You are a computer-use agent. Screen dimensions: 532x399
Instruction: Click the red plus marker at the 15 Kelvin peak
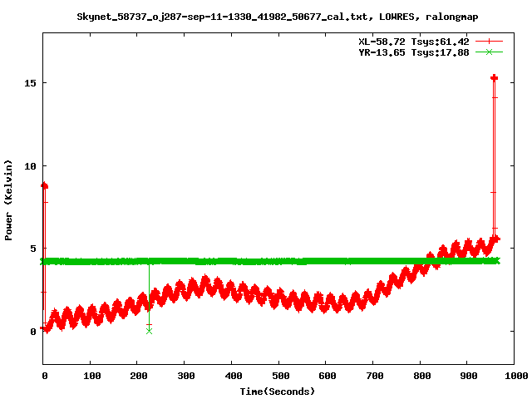494,77
